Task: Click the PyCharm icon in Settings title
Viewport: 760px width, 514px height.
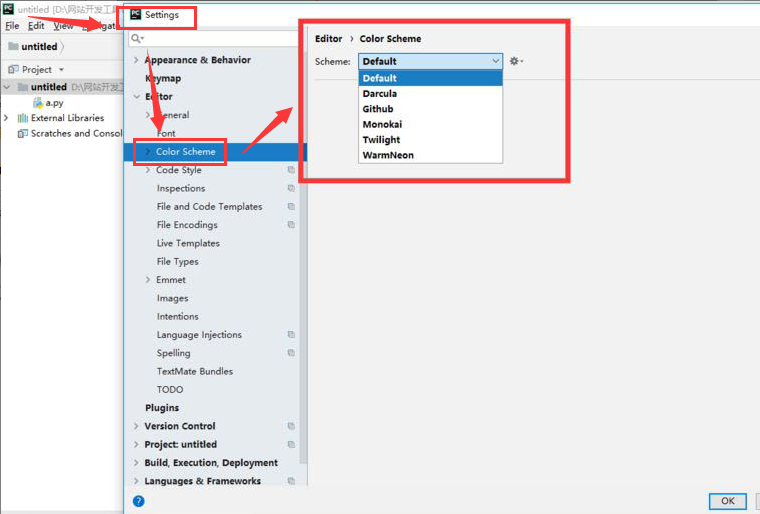Action: (x=136, y=15)
